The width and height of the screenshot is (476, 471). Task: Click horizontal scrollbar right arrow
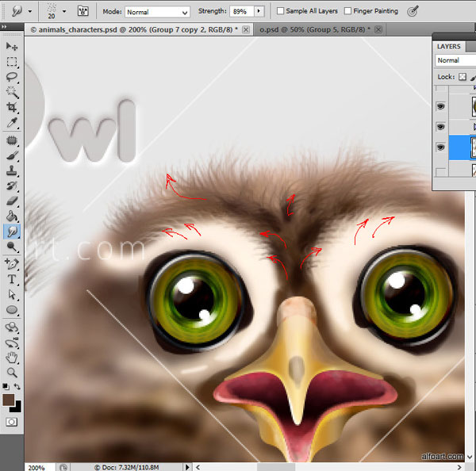(459, 467)
